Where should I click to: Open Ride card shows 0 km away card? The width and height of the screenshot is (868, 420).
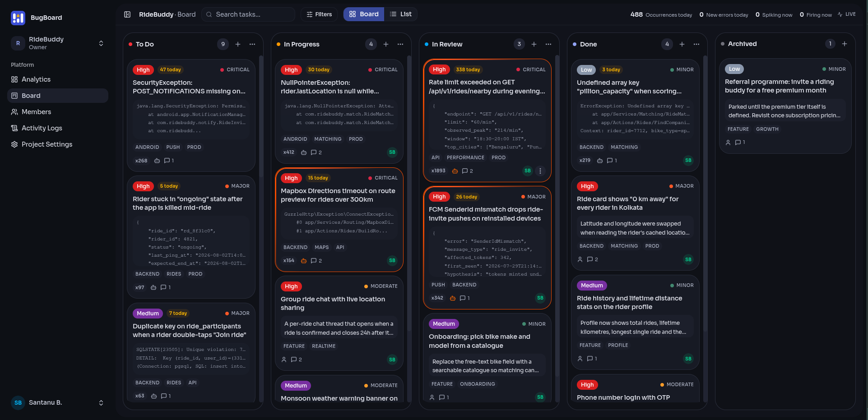point(636,223)
